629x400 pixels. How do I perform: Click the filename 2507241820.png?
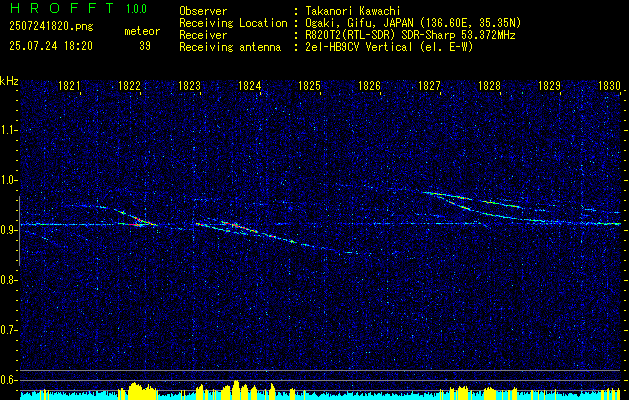(x=51, y=27)
